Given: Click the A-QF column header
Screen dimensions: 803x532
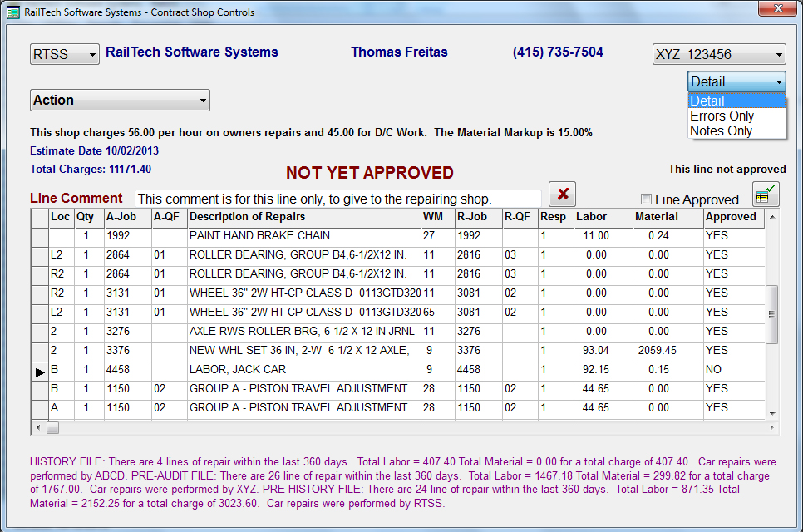Looking at the screenshot, I should tap(170, 217).
